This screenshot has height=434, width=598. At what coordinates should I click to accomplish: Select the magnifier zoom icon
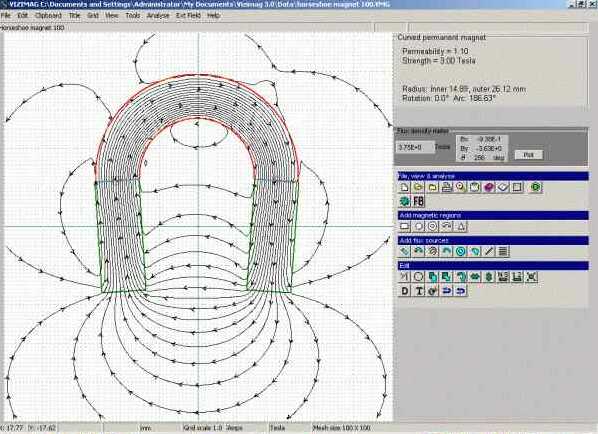(x=461, y=187)
